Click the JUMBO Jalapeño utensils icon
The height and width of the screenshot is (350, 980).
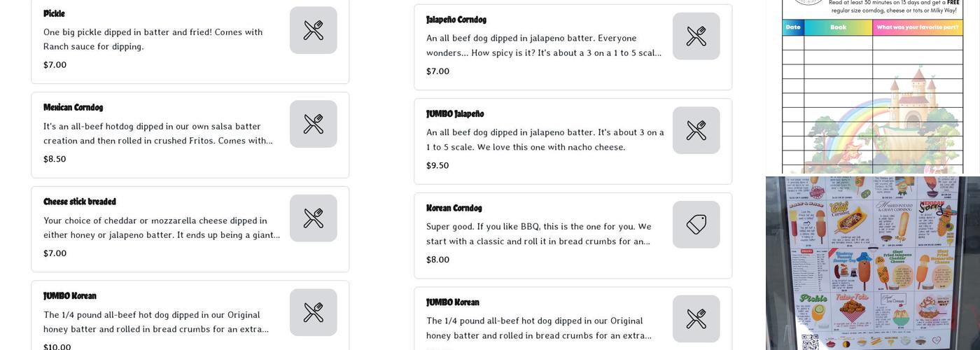[696, 130]
